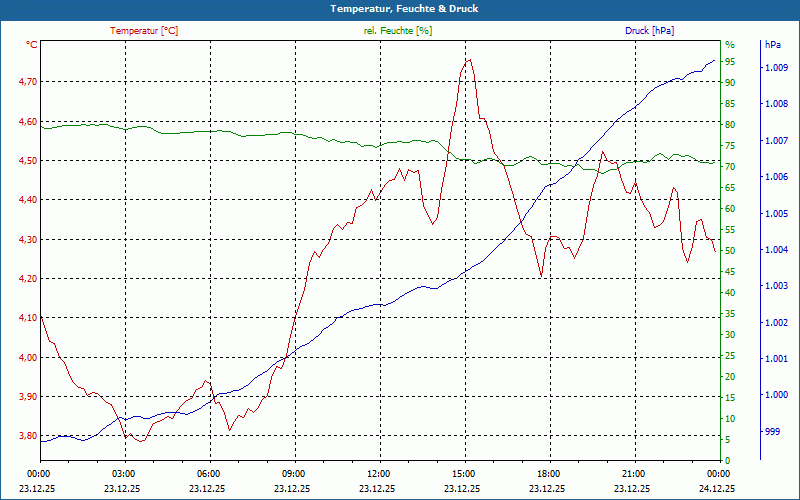
Task: Click the 25 humidity axis value
Action: (730, 356)
